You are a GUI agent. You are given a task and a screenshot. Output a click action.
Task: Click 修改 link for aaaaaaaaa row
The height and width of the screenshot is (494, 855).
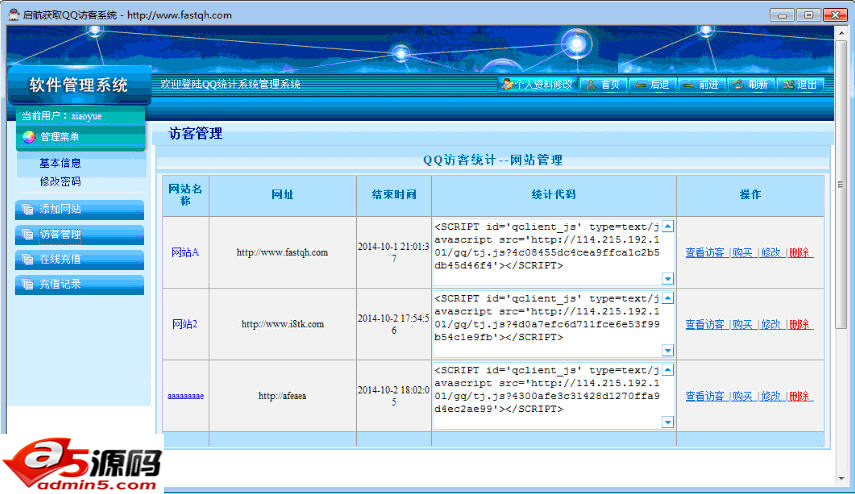click(769, 397)
